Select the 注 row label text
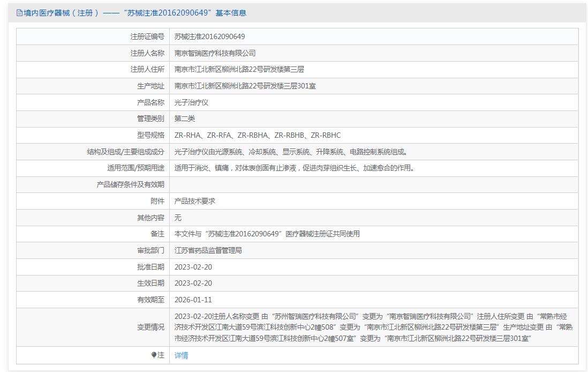 (x=161, y=355)
